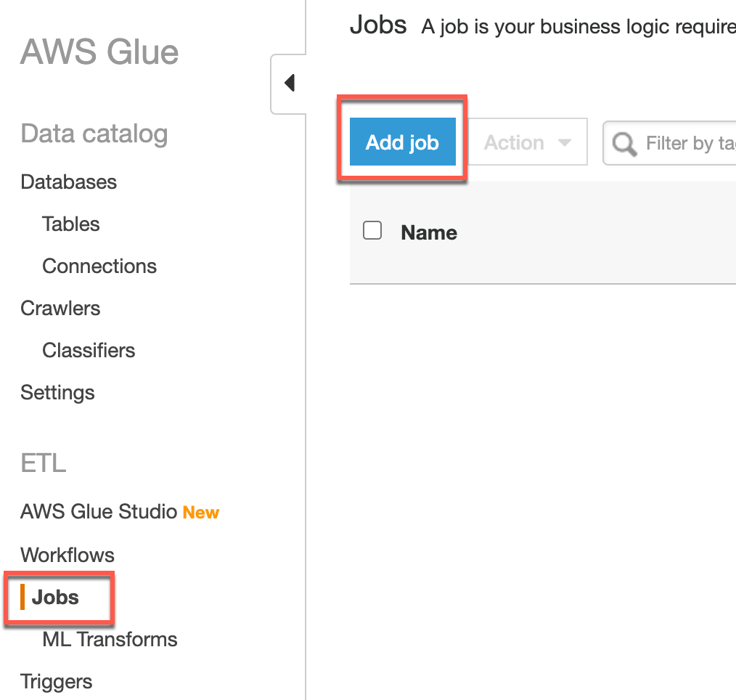The height and width of the screenshot is (700, 736).
Task: Open the Action dropdown menu
Action: click(527, 142)
